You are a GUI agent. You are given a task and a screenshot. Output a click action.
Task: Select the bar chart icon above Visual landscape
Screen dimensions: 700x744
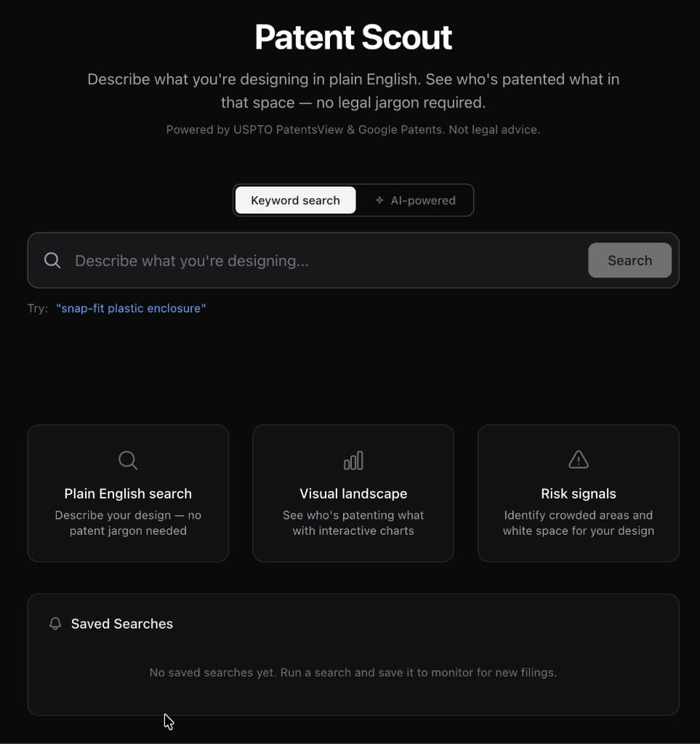(x=353, y=460)
